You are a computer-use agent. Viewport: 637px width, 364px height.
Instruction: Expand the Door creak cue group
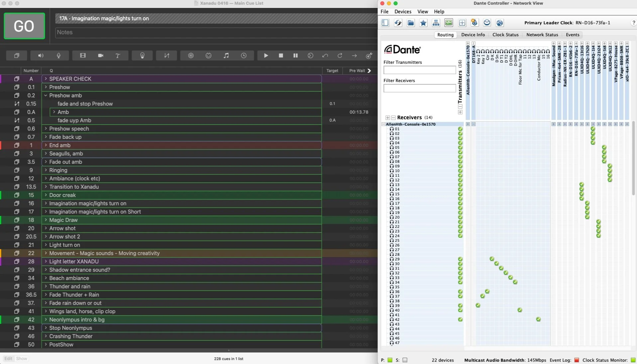tap(46, 195)
